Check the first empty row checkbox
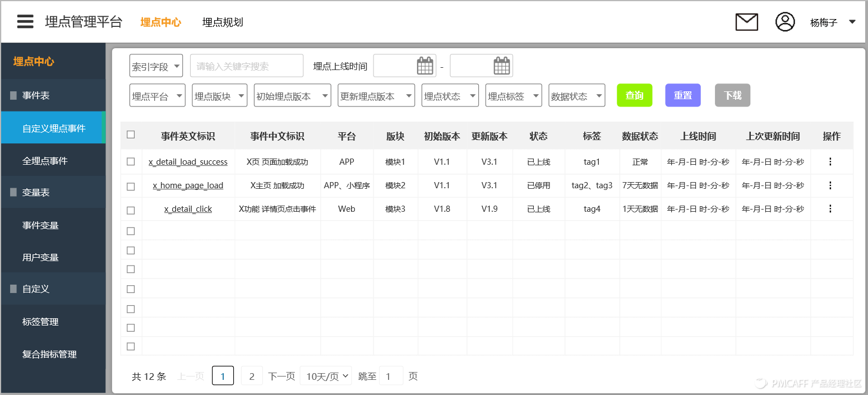The width and height of the screenshot is (868, 395). (x=131, y=231)
